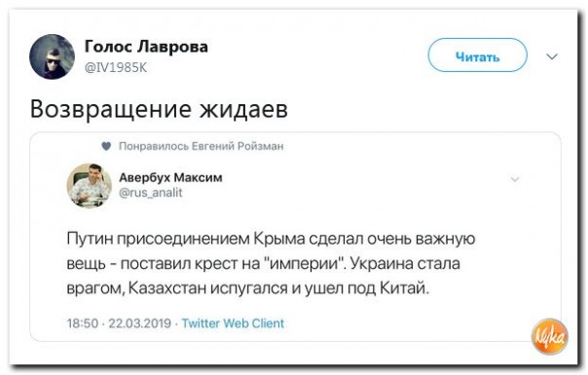Screen dimensions: 588x375
Task: Click the 22.03.2019 date of quoted tweet
Action: 139,323
